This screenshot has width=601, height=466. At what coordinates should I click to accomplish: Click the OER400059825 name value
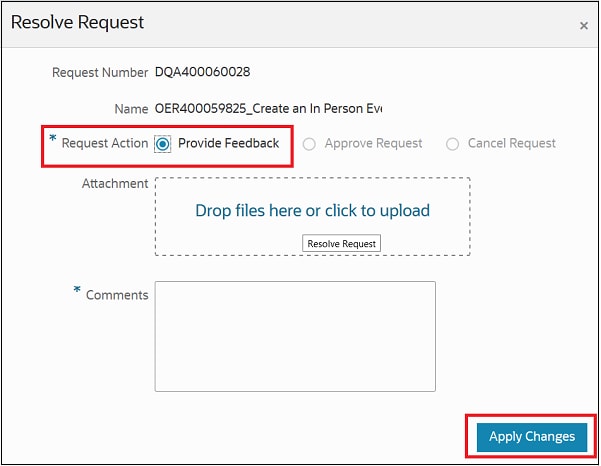(268, 108)
